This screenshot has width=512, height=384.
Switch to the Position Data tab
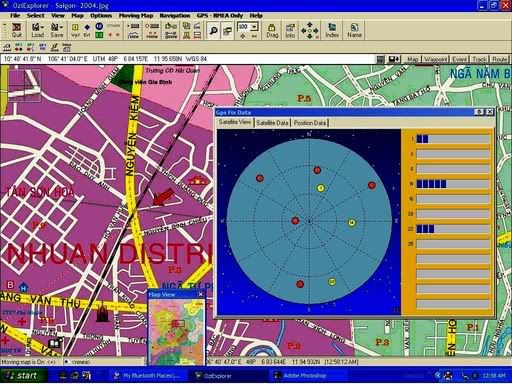(310, 123)
